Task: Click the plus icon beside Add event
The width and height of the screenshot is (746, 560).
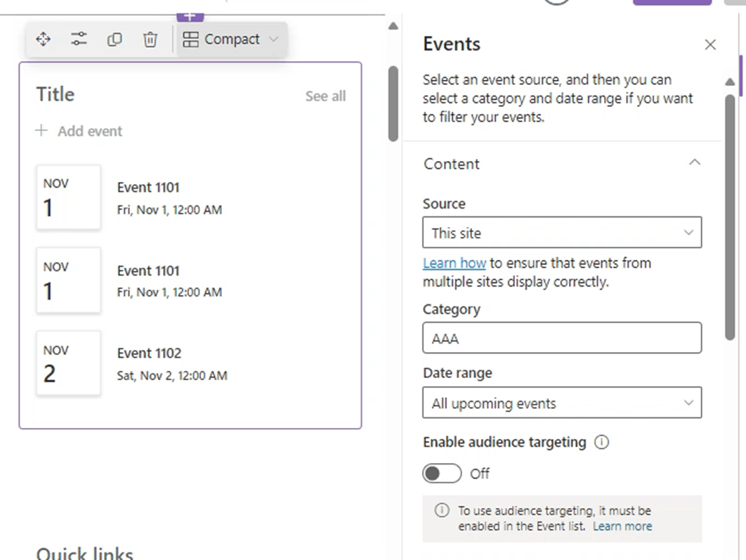Action: (x=41, y=131)
